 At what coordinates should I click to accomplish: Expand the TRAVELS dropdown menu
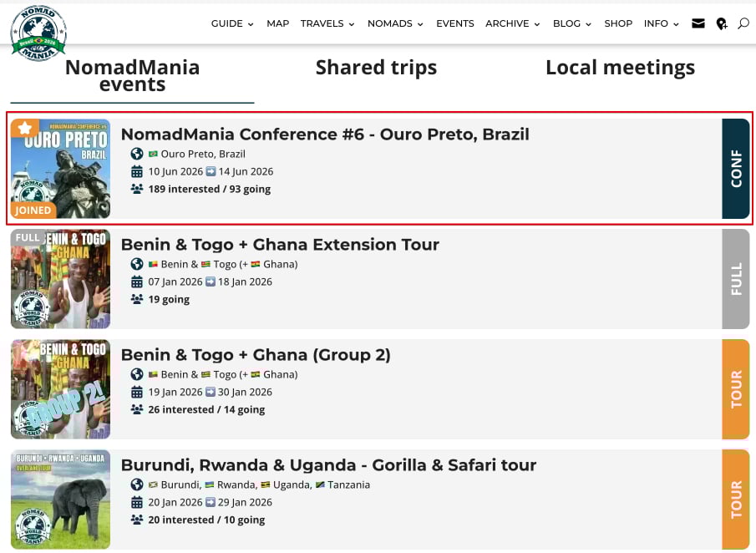[327, 23]
